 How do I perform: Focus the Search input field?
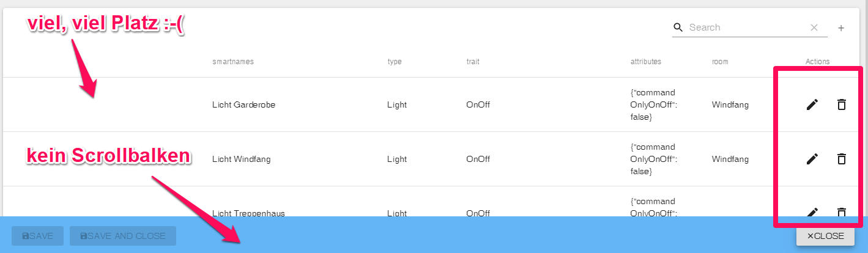(746, 28)
